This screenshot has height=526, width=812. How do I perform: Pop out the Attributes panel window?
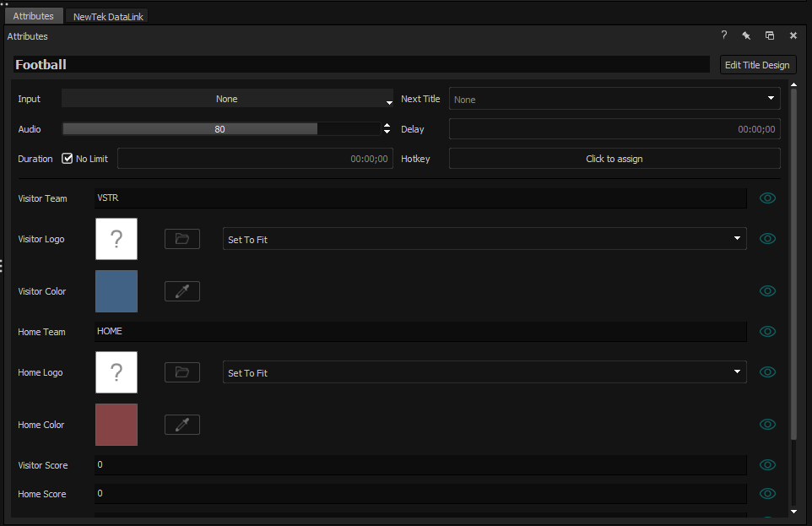pyautogui.click(x=770, y=35)
